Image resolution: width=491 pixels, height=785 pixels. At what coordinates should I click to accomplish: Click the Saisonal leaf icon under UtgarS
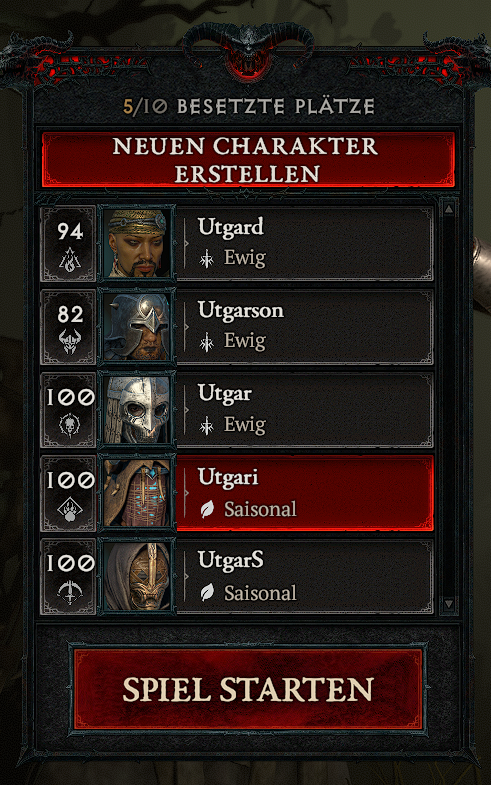pyautogui.click(x=207, y=593)
